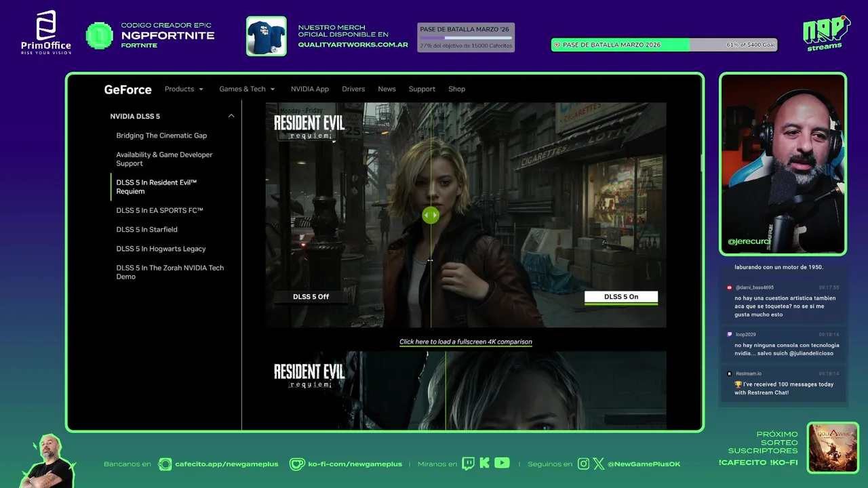The width and height of the screenshot is (868, 488).
Task: Click the GeForce logo
Action: (127, 89)
